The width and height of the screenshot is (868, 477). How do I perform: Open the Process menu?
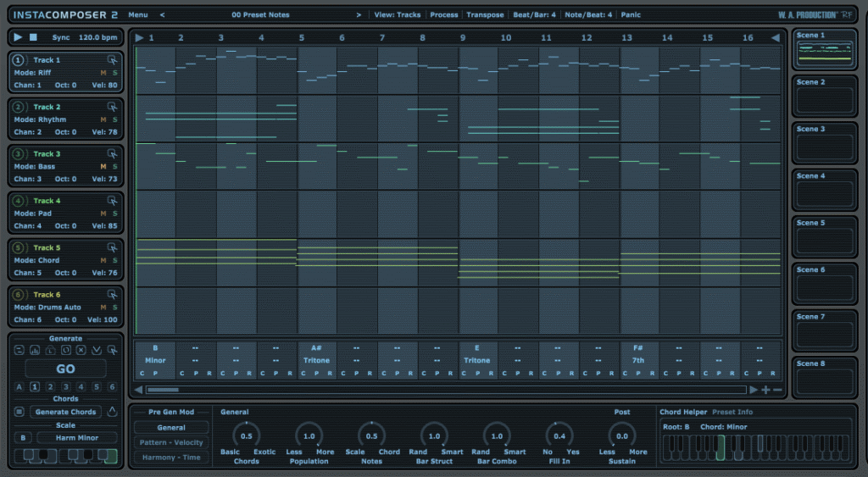pos(444,15)
